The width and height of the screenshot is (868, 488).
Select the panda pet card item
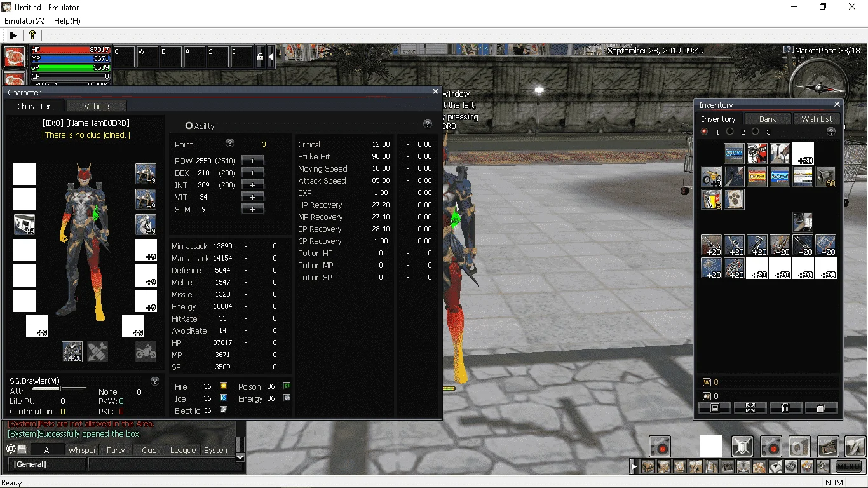pyautogui.click(x=757, y=153)
